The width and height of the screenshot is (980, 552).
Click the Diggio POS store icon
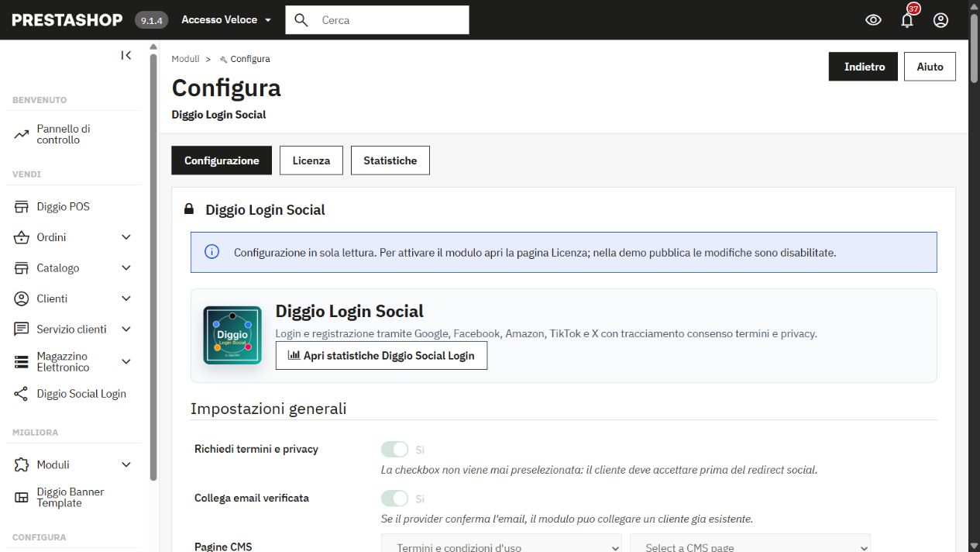pos(22,207)
